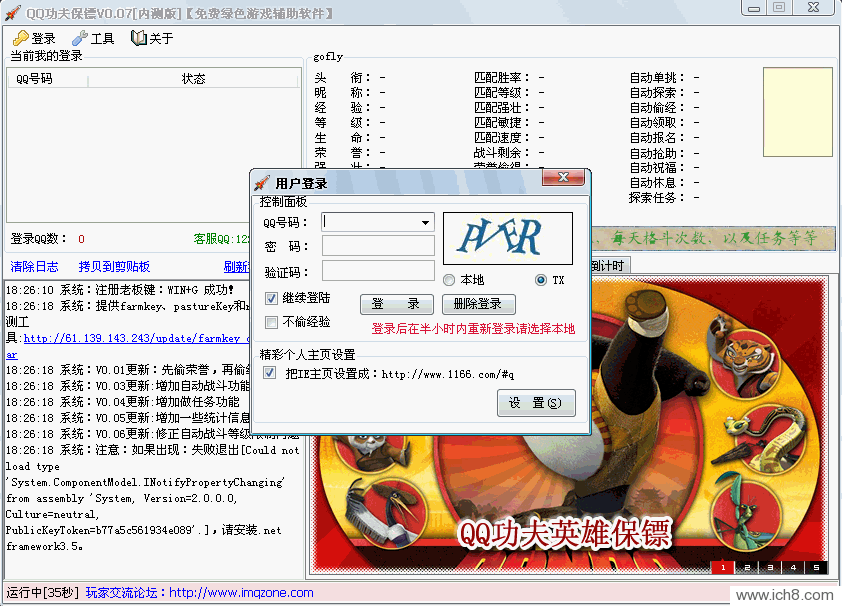Click the 状态 column header
Image resolution: width=842 pixels, height=606 pixels.
pos(193,79)
